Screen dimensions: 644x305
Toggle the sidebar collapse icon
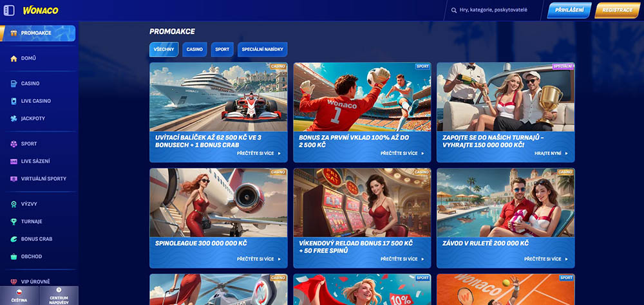(x=9, y=10)
